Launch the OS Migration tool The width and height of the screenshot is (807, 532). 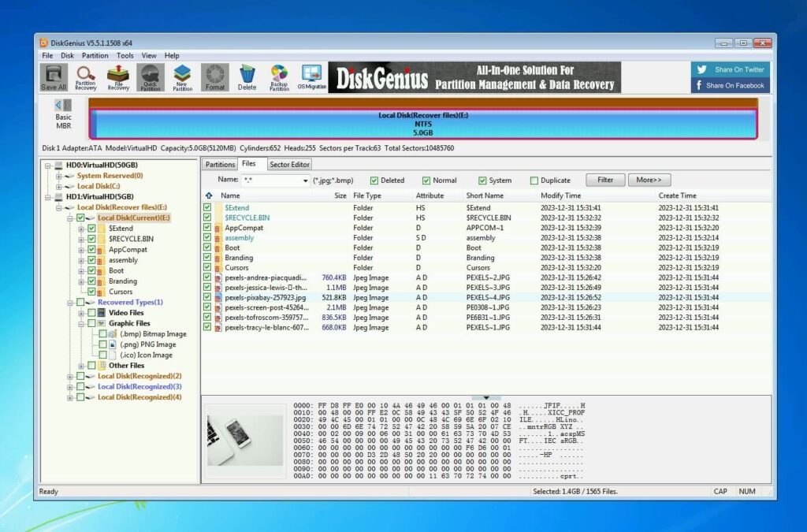[311, 76]
